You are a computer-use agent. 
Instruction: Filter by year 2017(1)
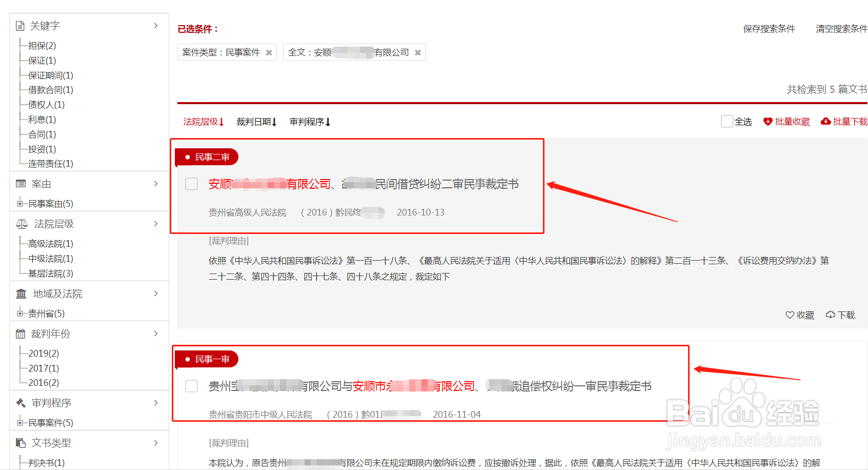pos(44,368)
